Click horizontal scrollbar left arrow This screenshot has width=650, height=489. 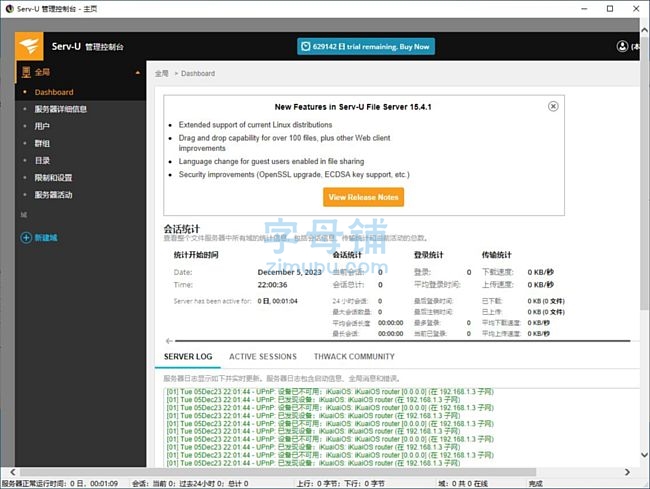click(x=13, y=472)
